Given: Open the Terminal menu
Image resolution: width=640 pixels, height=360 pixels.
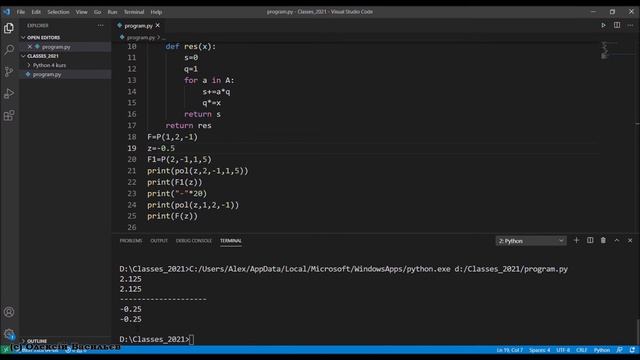Looking at the screenshot, I should (x=134, y=12).
